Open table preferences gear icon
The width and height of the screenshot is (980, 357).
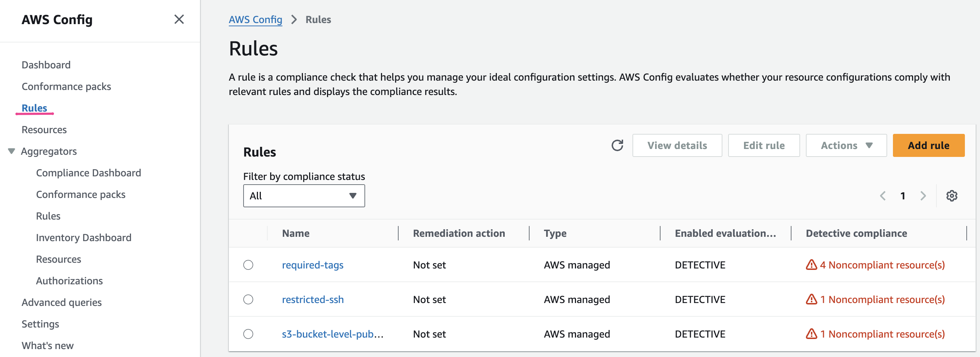click(x=952, y=196)
